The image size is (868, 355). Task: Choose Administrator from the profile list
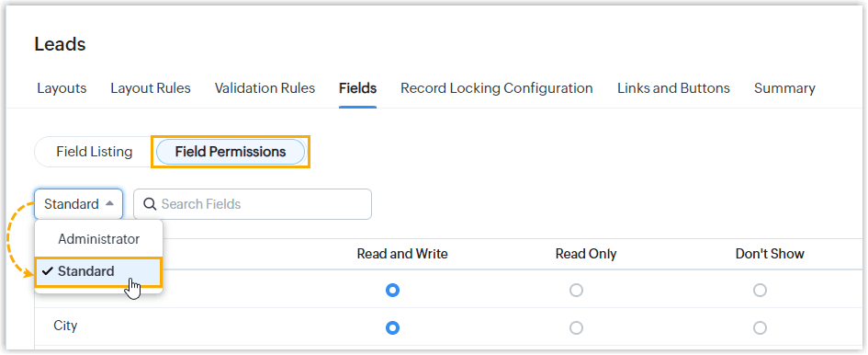click(99, 239)
